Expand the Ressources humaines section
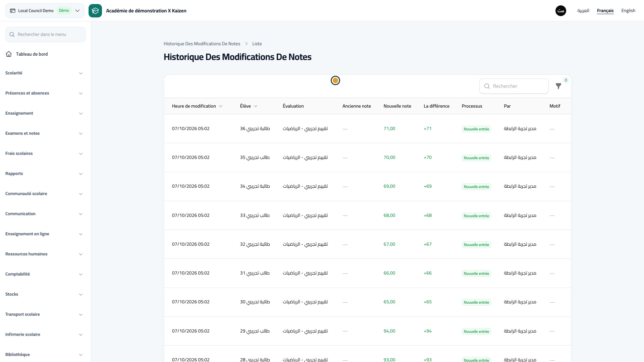The height and width of the screenshot is (362, 644). [x=45, y=254]
